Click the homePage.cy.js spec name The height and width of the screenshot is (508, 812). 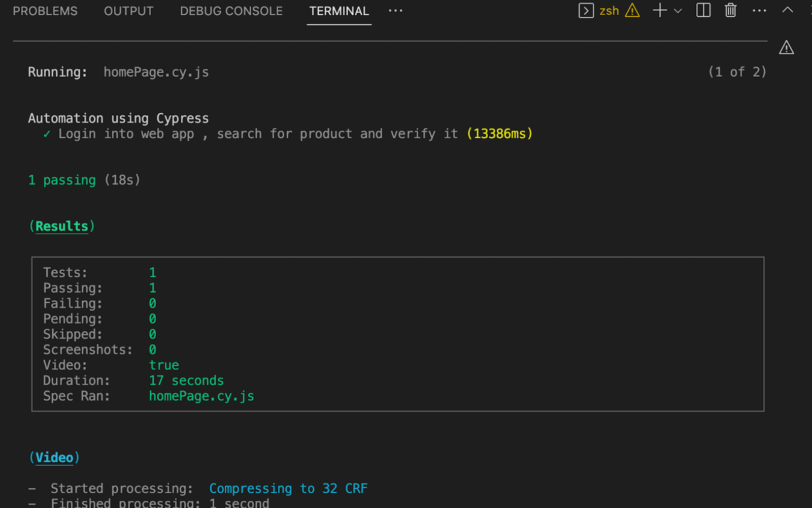point(201,396)
